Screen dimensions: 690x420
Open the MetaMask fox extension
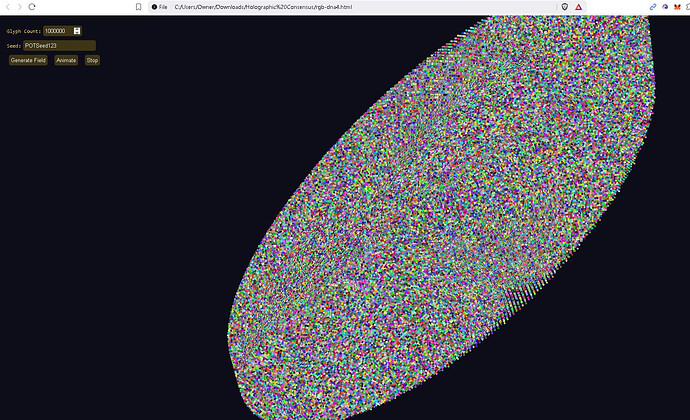(x=675, y=7)
